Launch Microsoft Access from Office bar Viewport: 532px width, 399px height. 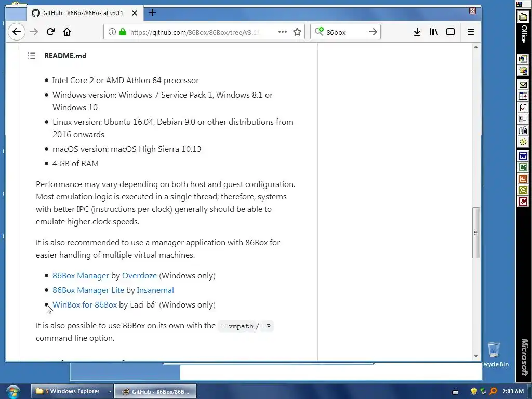pyautogui.click(x=523, y=202)
